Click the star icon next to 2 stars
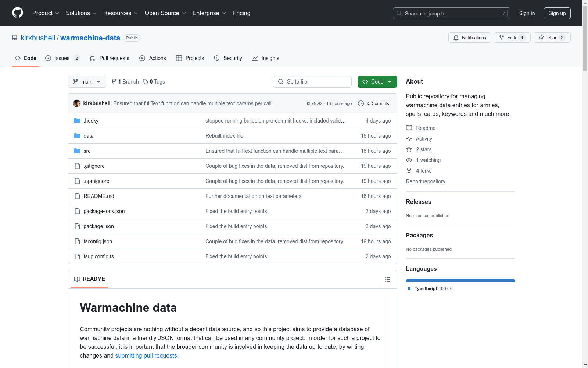This screenshot has height=368, width=588. pos(409,149)
